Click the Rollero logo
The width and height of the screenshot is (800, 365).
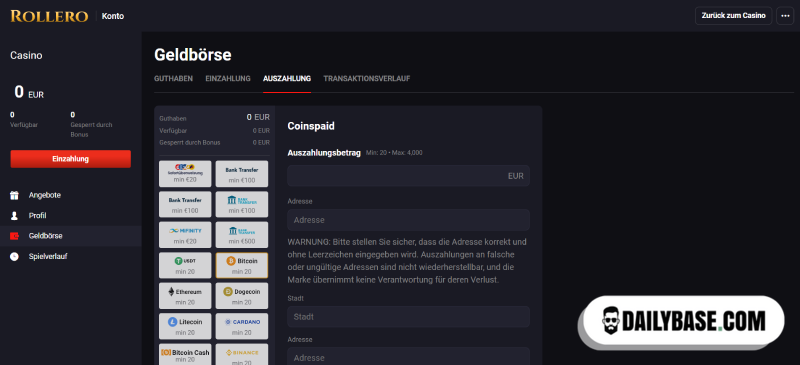[49, 16]
